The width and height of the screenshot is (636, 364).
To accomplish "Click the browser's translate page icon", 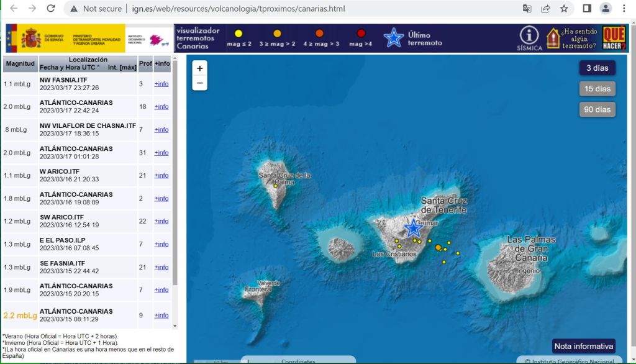I will click(x=527, y=9).
